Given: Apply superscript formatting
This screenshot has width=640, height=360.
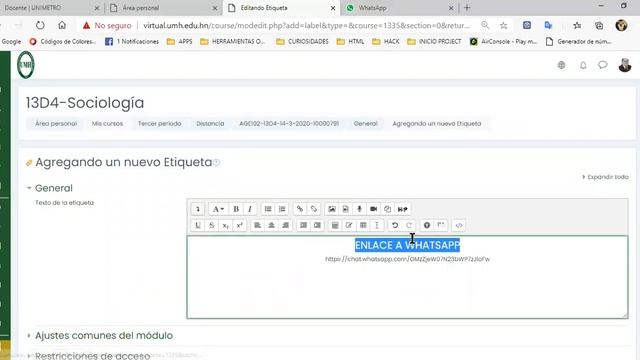Looking at the screenshot, I should [240, 225].
